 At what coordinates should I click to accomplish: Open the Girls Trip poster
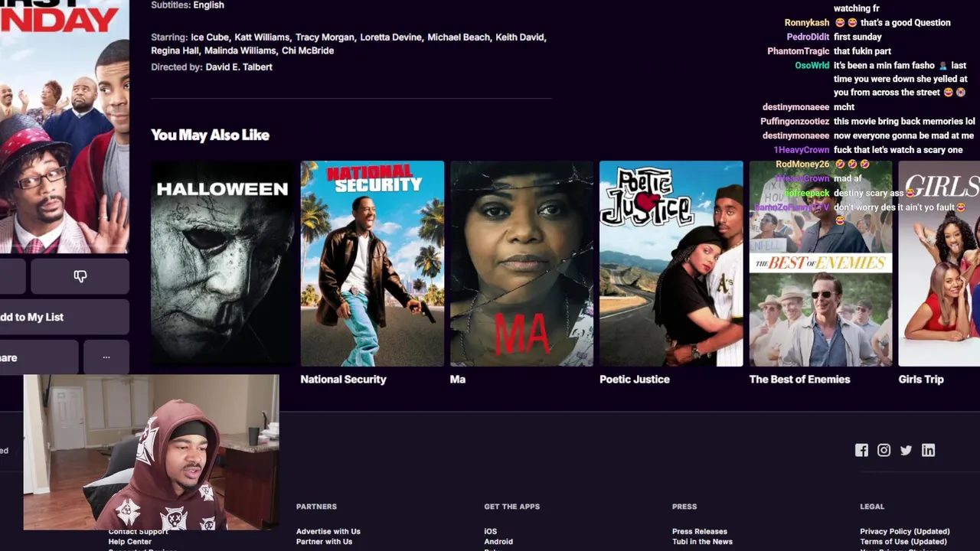(x=939, y=263)
